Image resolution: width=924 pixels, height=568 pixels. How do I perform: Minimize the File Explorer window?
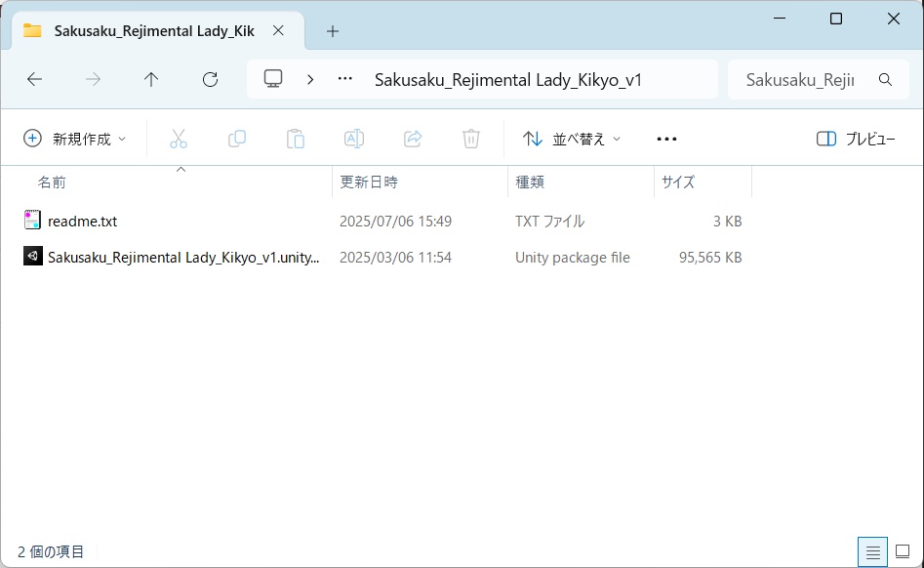point(780,19)
